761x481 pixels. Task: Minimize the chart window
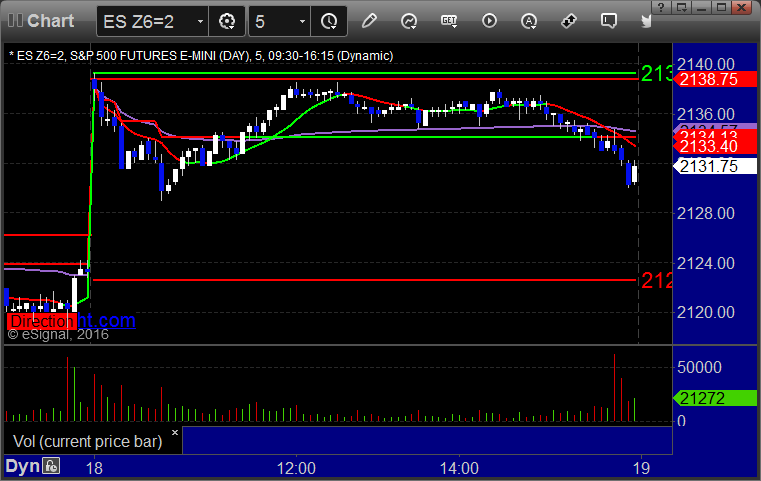(x=701, y=8)
